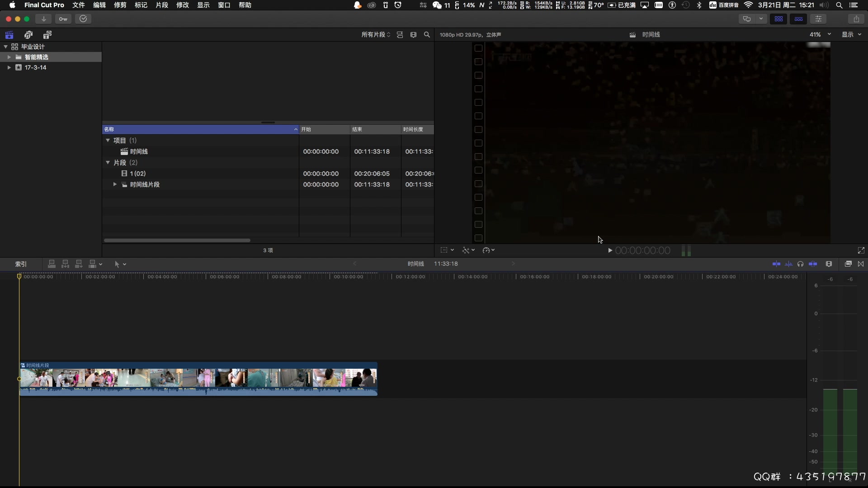
Task: Open the Inspector with the sliders icon
Action: coord(818,19)
